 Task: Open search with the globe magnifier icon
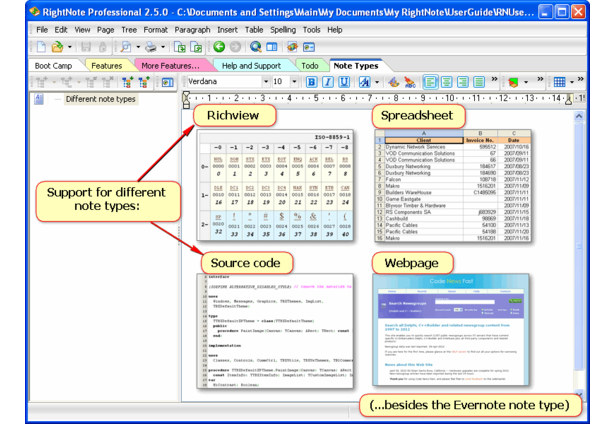(256, 47)
